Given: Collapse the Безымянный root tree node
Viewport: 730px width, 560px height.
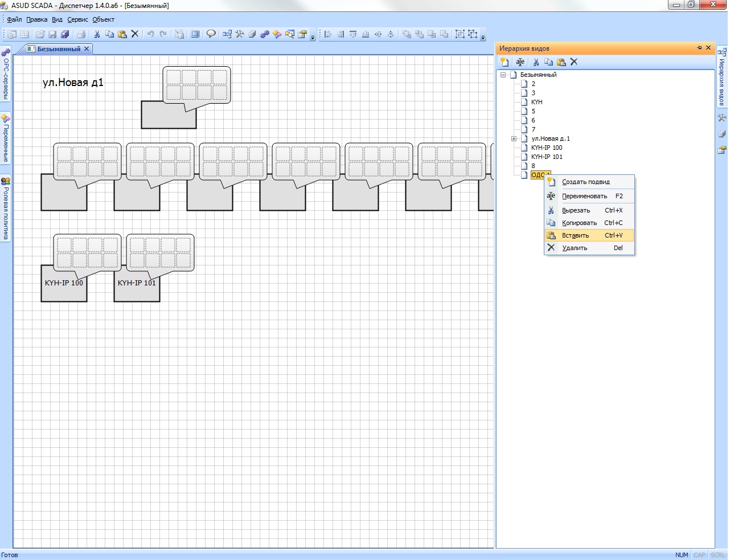Looking at the screenshot, I should pos(503,75).
